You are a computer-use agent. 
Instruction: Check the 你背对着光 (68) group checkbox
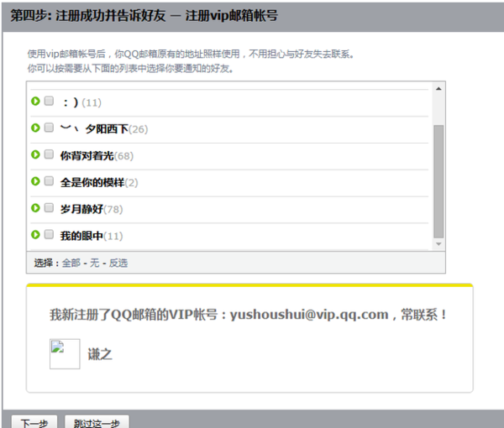pos(49,154)
